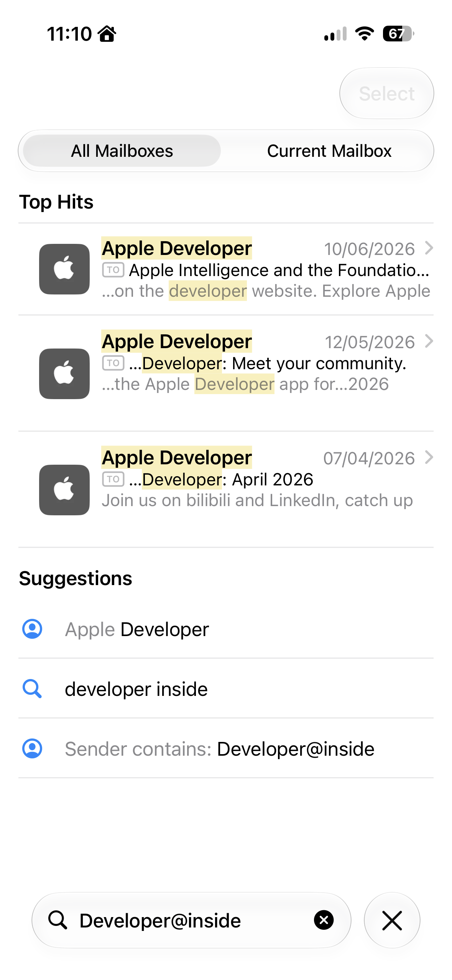This screenshot has height=980, width=452.
Task: Tap magnifying glass icon in search field
Action: tap(58, 920)
